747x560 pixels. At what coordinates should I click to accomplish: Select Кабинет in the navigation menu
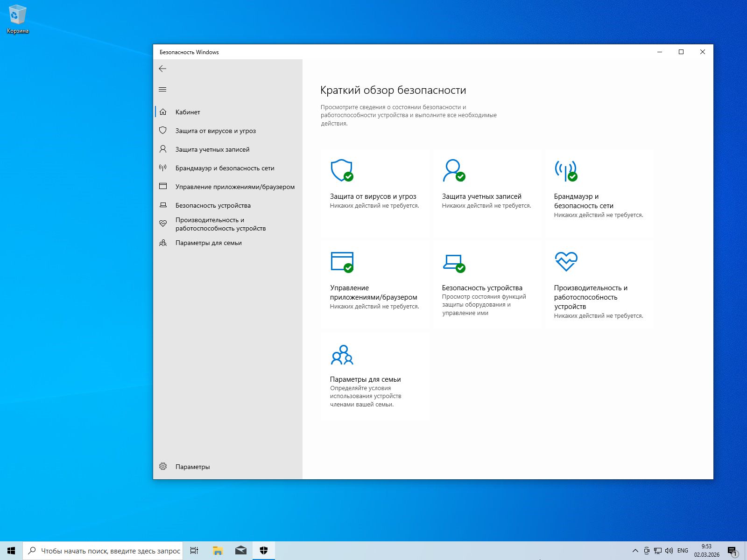pyautogui.click(x=187, y=112)
